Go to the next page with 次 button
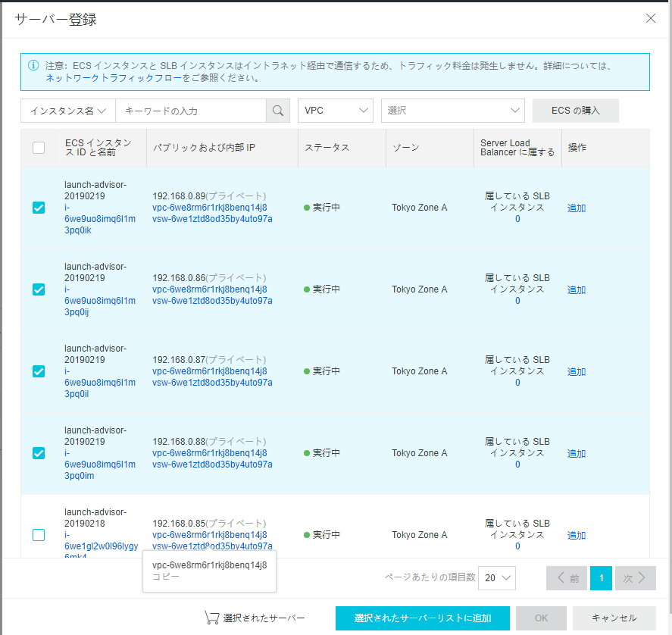Image resolution: width=672 pixels, height=635 pixels. point(635,578)
